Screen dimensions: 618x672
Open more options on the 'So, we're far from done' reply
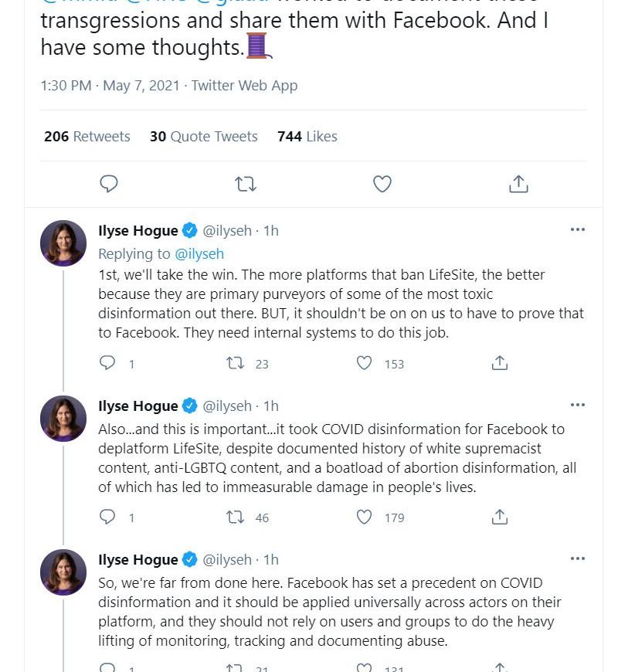click(x=577, y=559)
